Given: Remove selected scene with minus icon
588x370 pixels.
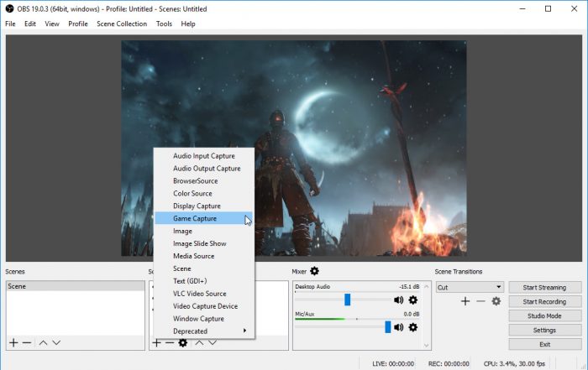Looking at the screenshot, I should point(27,342).
